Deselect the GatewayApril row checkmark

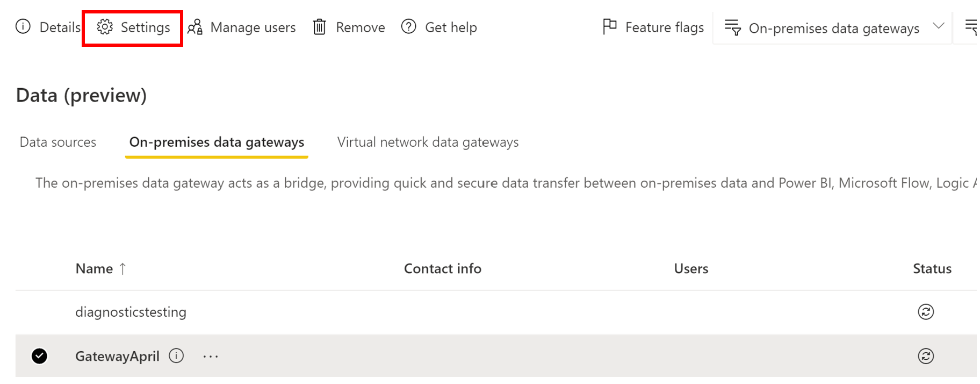pos(39,355)
